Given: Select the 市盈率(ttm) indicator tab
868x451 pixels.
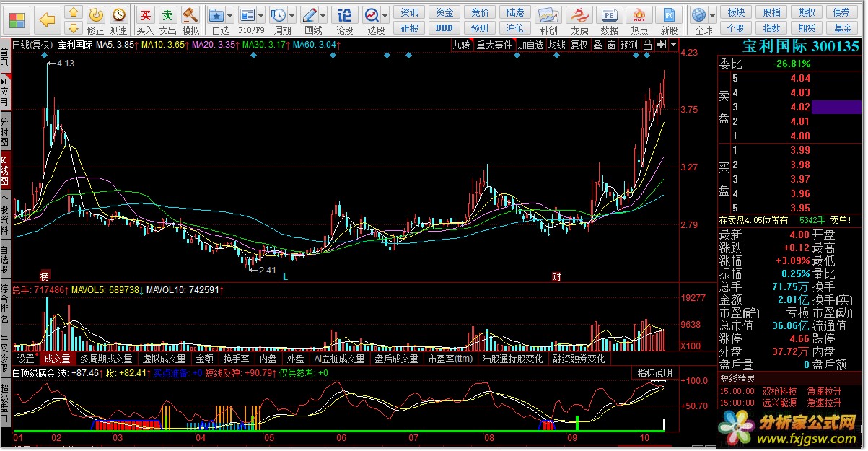Looking at the screenshot, I should click(450, 359).
